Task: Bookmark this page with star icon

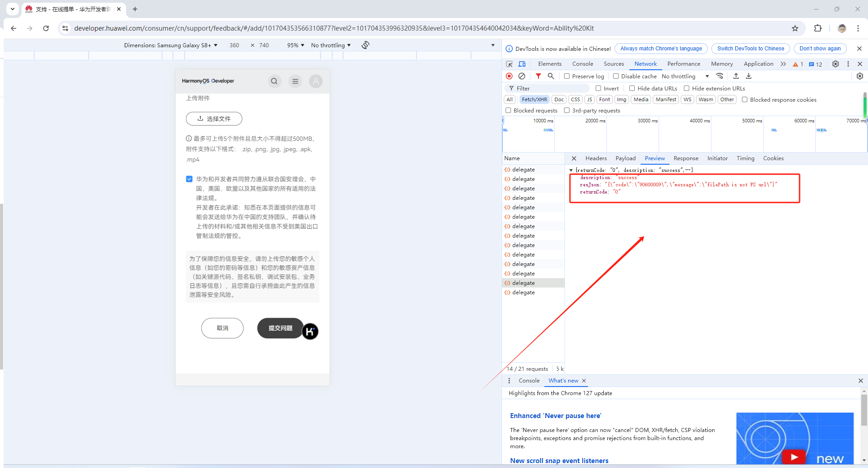Action: pyautogui.click(x=795, y=28)
